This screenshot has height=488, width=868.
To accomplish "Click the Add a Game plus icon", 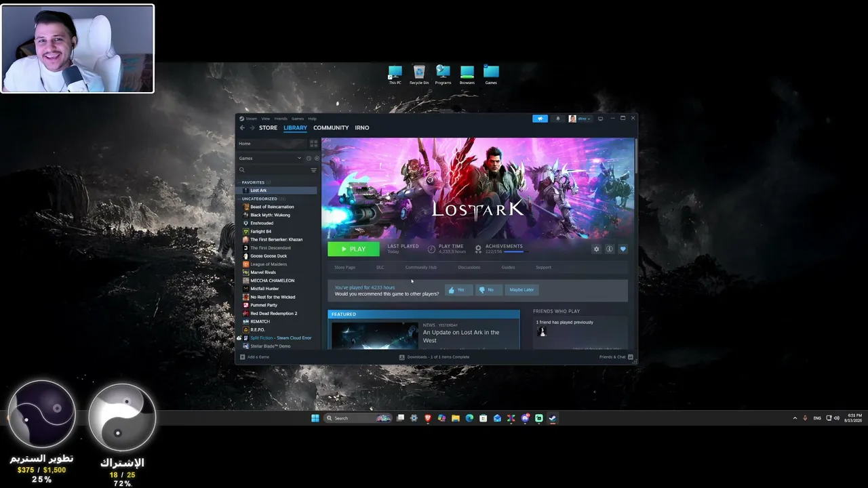I will 243,357.
